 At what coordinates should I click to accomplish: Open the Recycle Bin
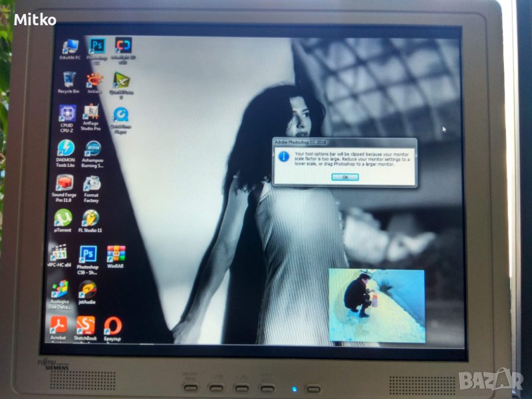[x=68, y=80]
